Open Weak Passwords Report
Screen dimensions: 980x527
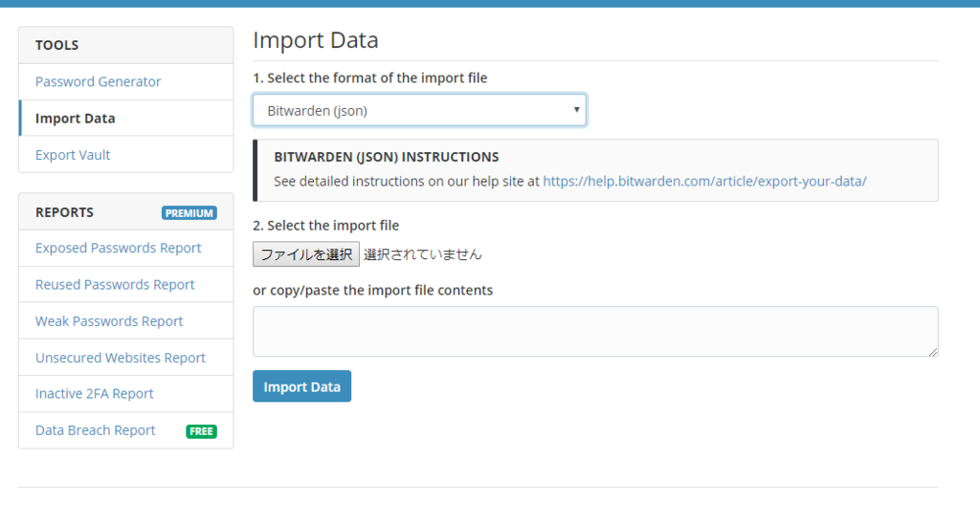point(109,321)
